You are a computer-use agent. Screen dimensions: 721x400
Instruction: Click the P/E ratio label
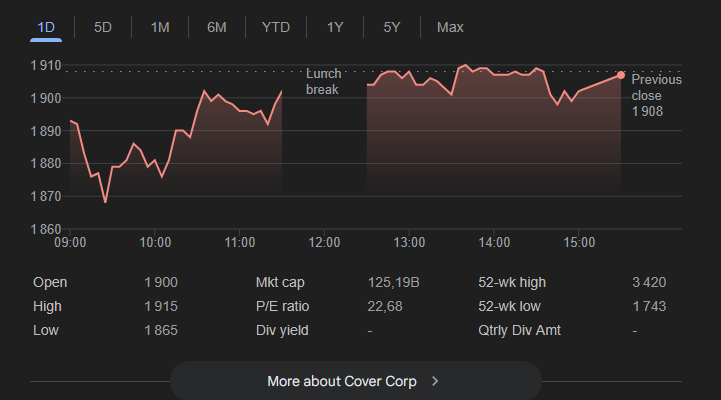[282, 306]
